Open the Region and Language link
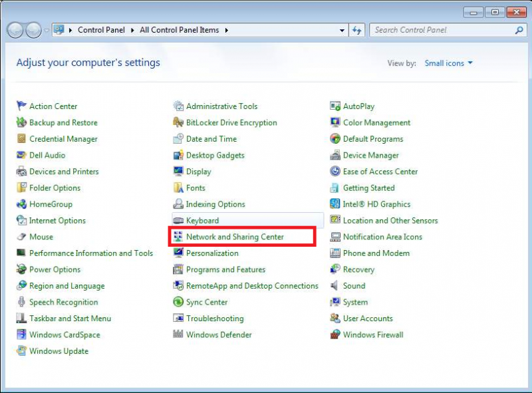Screen dimensions: 532x393 pyautogui.click(x=67, y=286)
